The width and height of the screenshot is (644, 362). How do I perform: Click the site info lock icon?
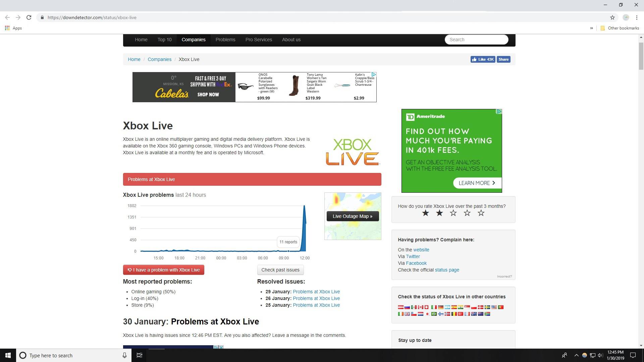(42, 17)
